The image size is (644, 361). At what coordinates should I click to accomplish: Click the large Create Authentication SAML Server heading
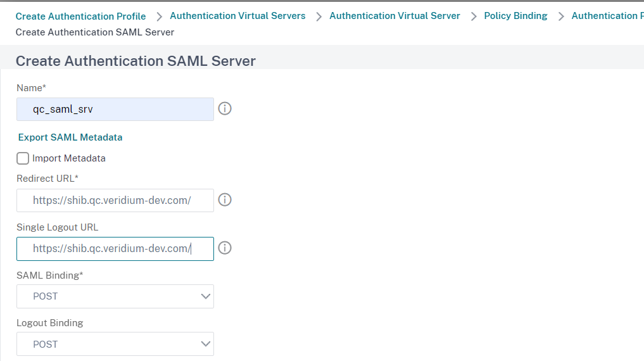point(136,61)
